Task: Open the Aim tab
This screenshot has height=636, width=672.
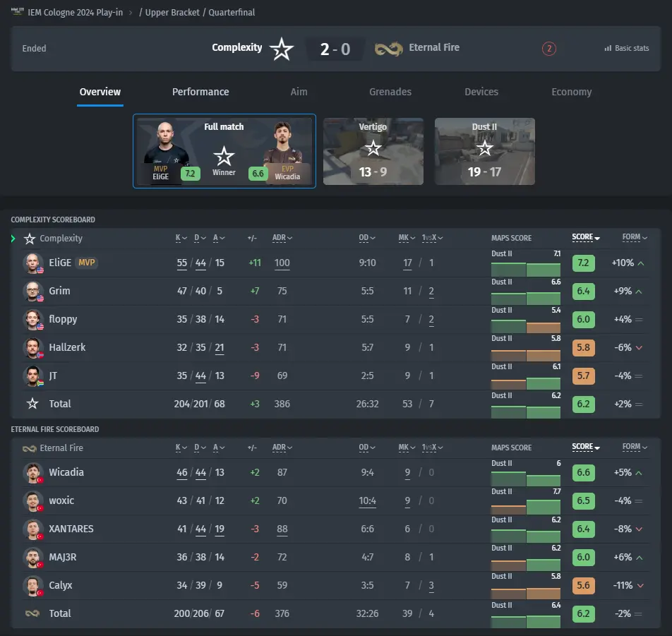Action: [x=299, y=92]
